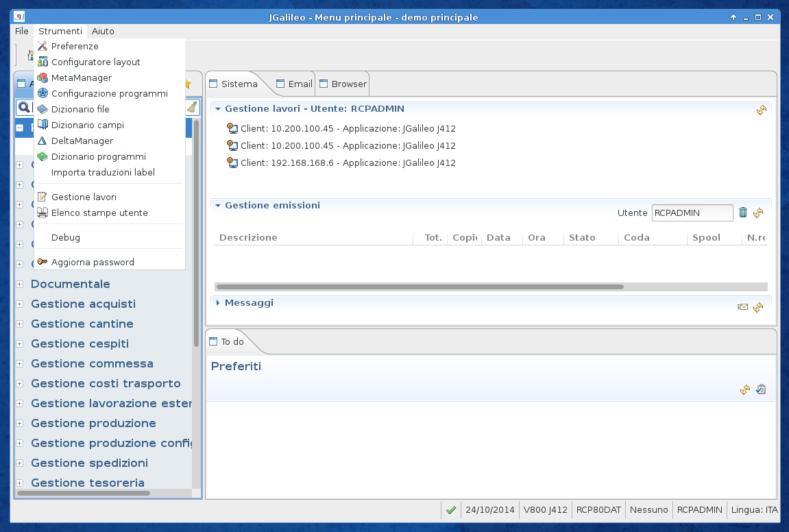Launch MetaManager from the menu
The height and width of the screenshot is (532, 789).
pyautogui.click(x=109, y=77)
